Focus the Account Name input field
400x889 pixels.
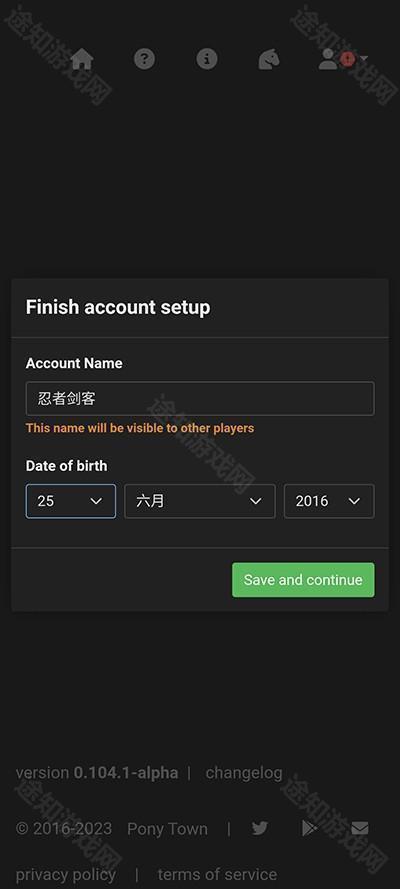200,399
